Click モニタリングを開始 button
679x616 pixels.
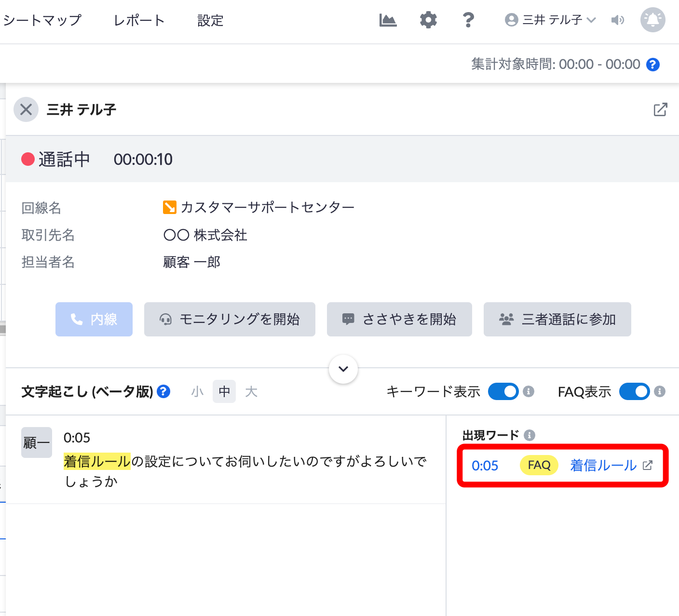230,319
